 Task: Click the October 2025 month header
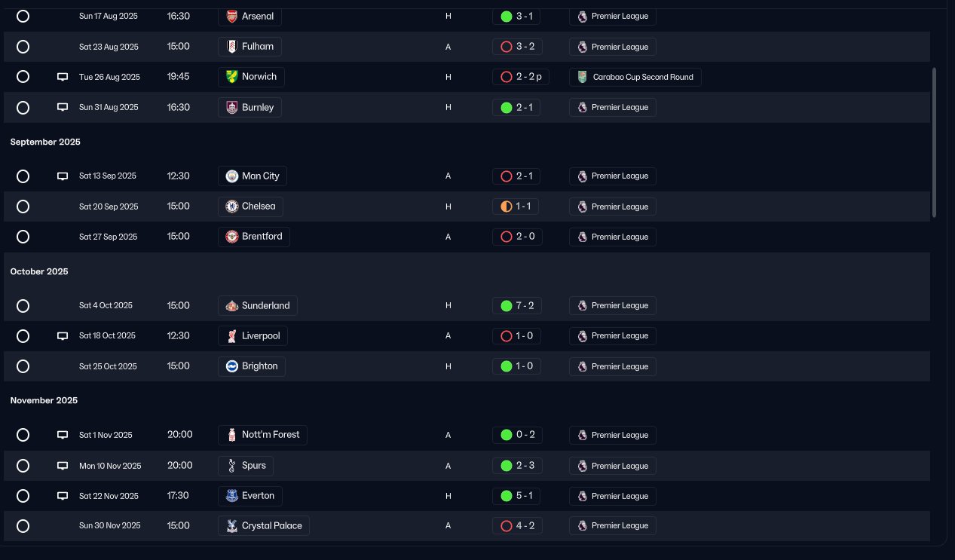(39, 271)
